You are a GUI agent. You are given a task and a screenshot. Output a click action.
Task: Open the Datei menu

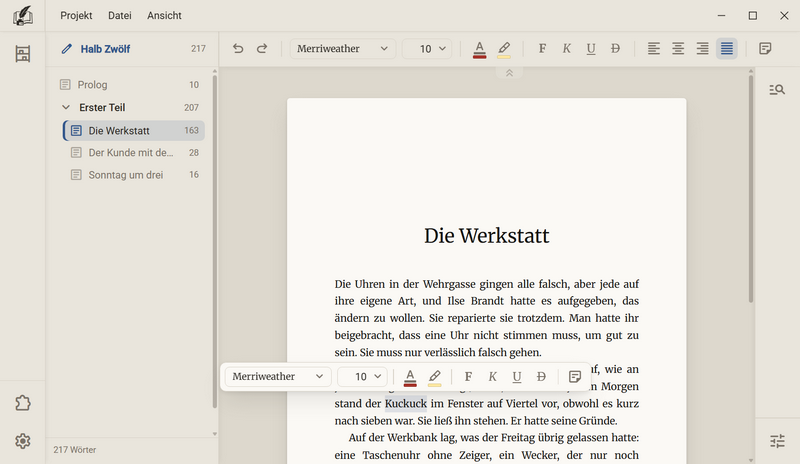(x=120, y=15)
